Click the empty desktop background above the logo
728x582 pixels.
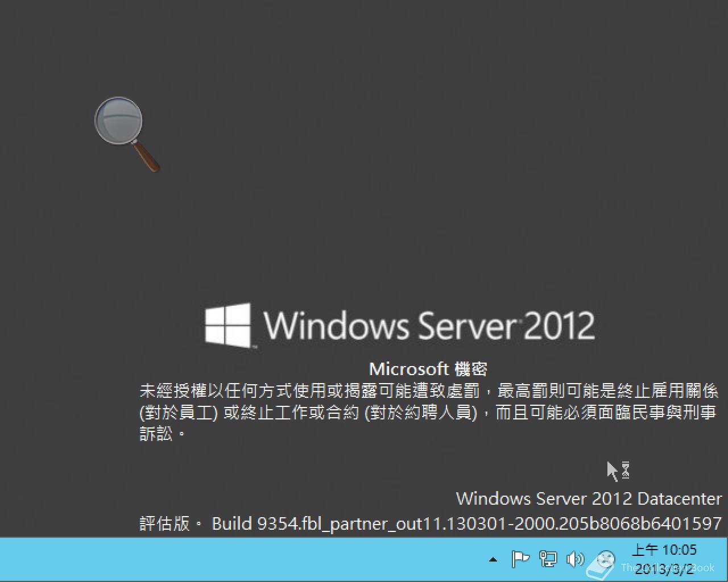click(398, 171)
